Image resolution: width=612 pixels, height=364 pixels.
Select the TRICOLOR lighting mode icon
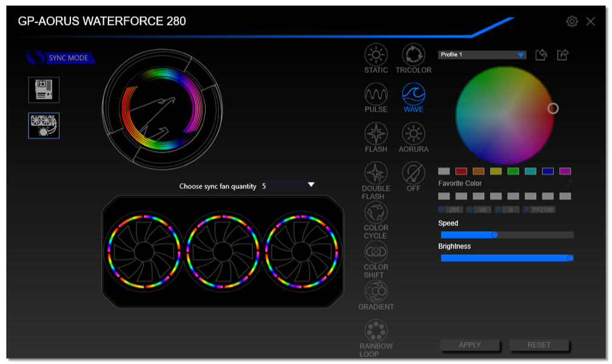[413, 55]
